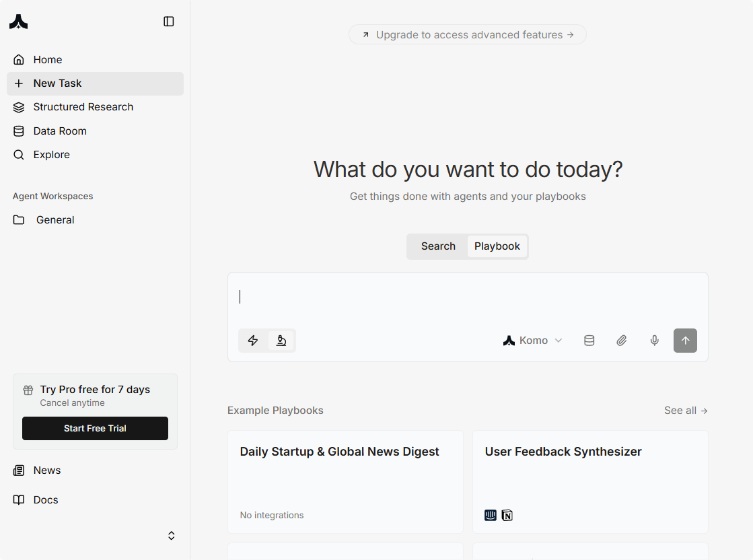753x560 pixels.
Task: Click the microphone voice input icon
Action: tap(654, 341)
